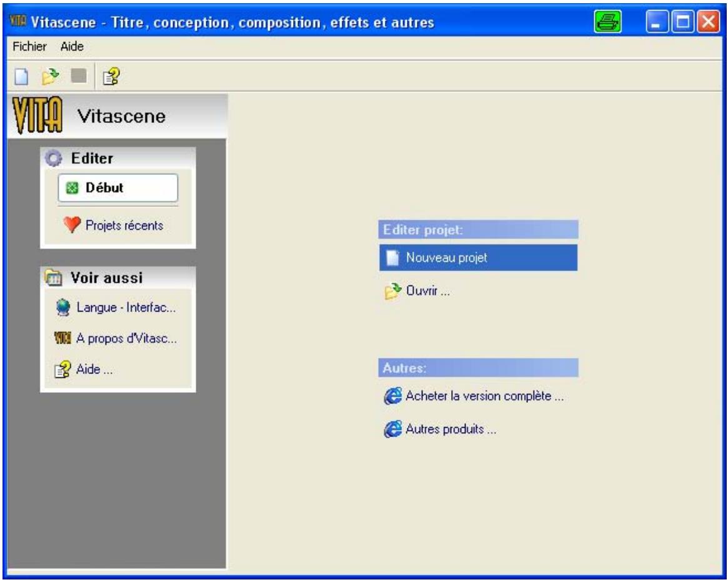Choose Nouveau projet

[478, 257]
